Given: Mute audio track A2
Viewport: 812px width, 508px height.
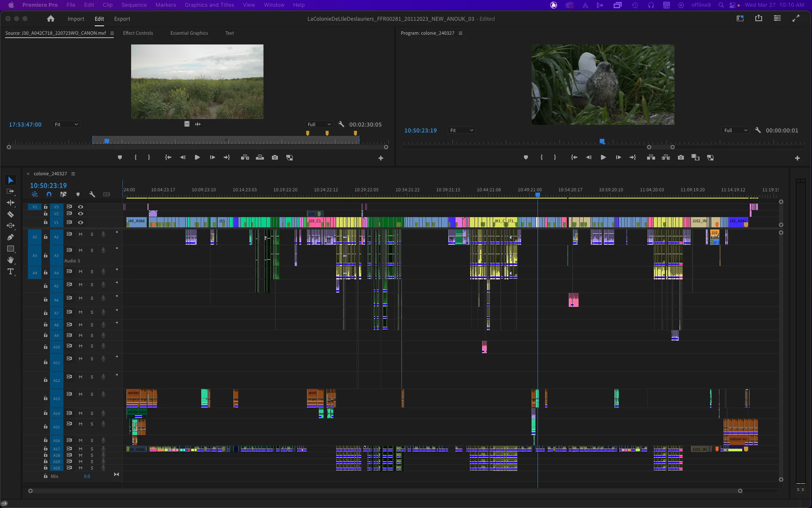Looking at the screenshot, I should pos(80,234).
